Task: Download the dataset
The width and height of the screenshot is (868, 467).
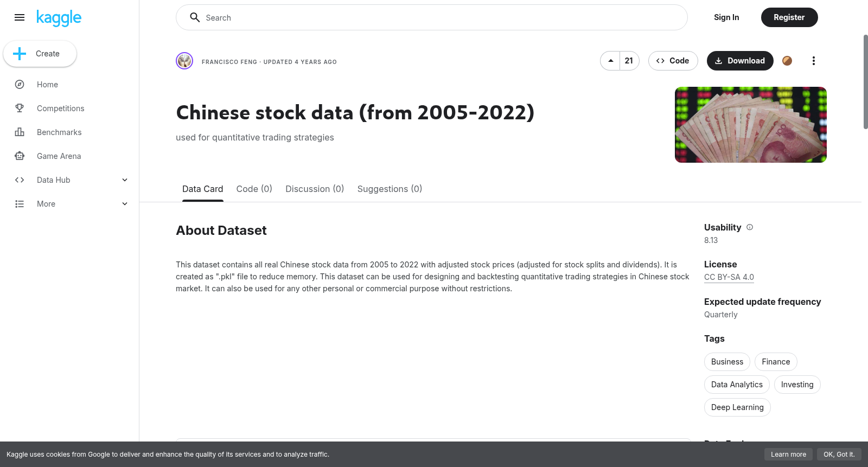Action: tap(740, 61)
